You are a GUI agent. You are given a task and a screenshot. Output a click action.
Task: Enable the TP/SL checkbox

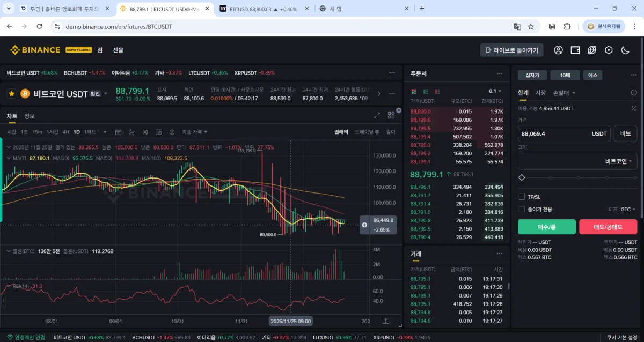[x=522, y=197]
